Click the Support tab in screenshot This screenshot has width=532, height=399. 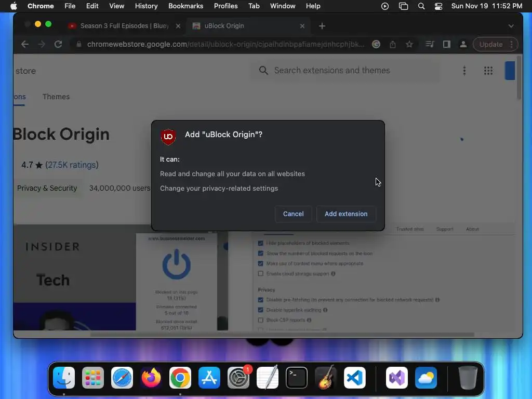445,229
